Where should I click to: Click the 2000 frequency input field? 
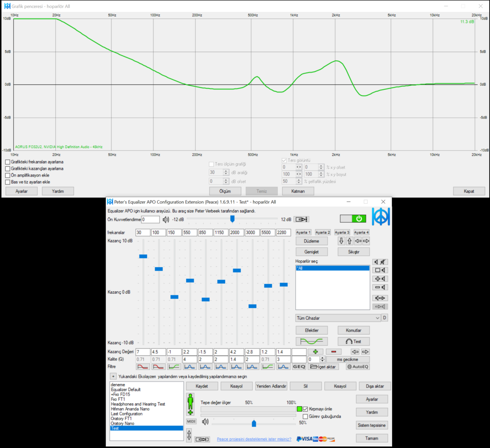(237, 232)
